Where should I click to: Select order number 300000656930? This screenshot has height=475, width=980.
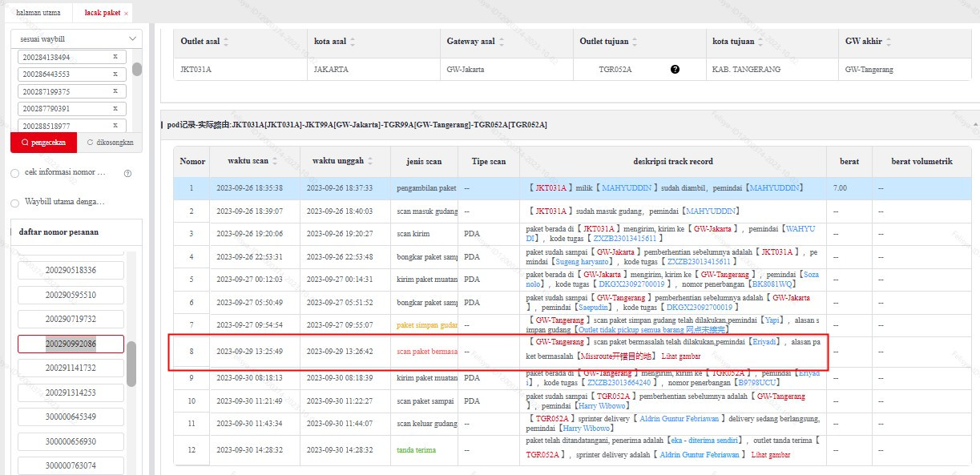point(71,441)
